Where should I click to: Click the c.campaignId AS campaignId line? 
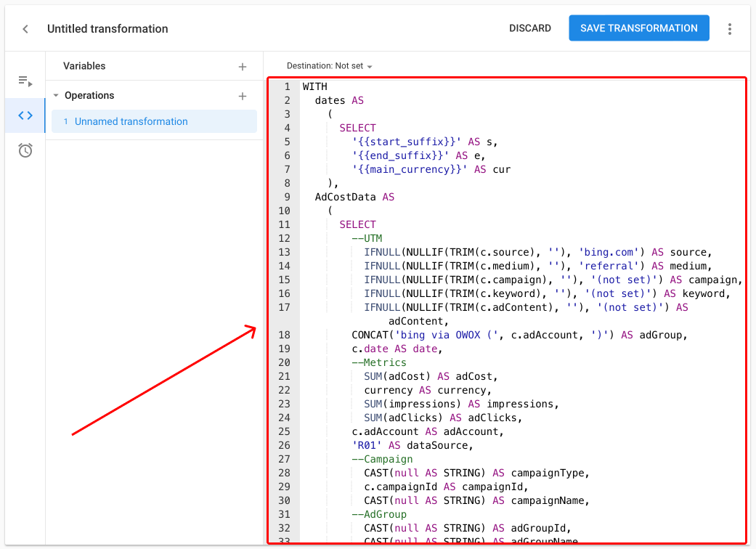446,487
